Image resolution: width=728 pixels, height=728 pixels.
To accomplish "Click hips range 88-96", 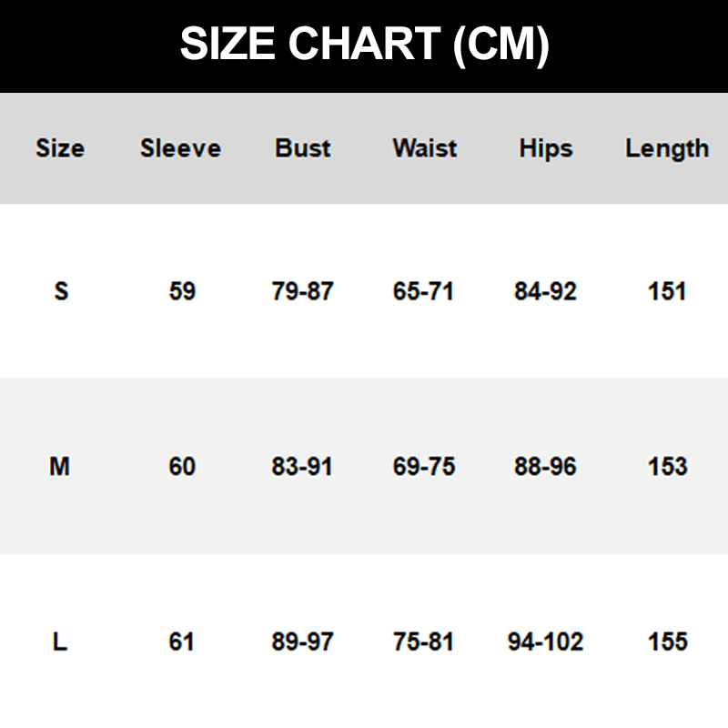I will (545, 467).
